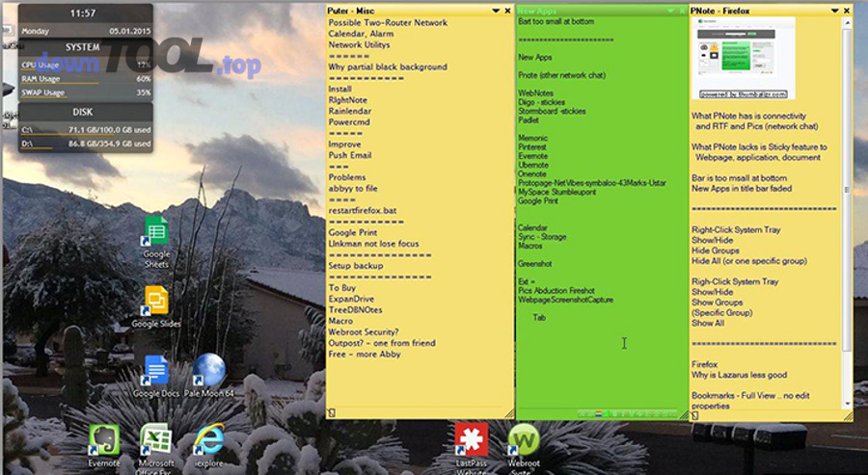This screenshot has height=475, width=868.
Task: Open the LastPass Website shortcut
Action: pyautogui.click(x=470, y=440)
